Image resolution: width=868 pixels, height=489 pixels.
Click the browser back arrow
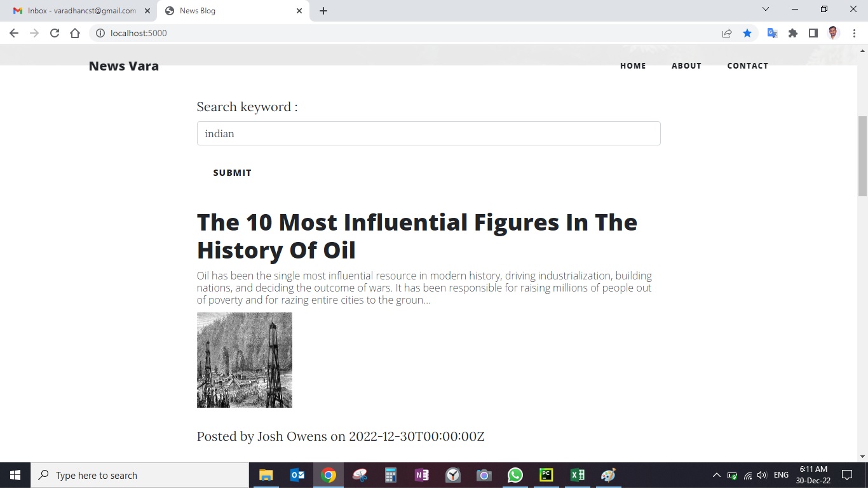(x=13, y=32)
